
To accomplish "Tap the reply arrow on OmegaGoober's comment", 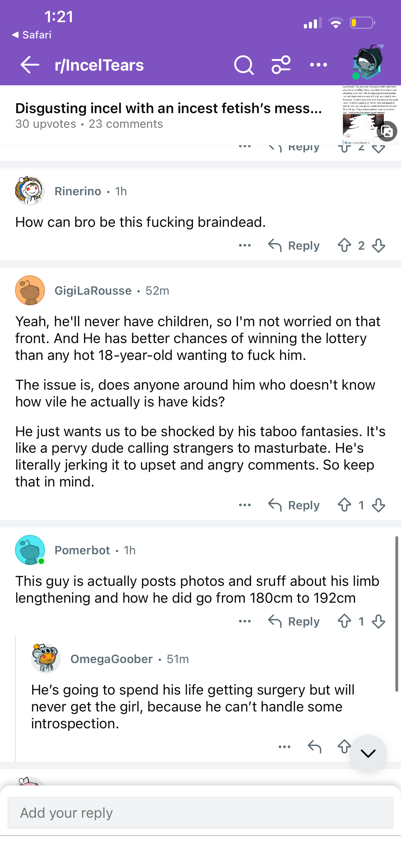I will (314, 747).
